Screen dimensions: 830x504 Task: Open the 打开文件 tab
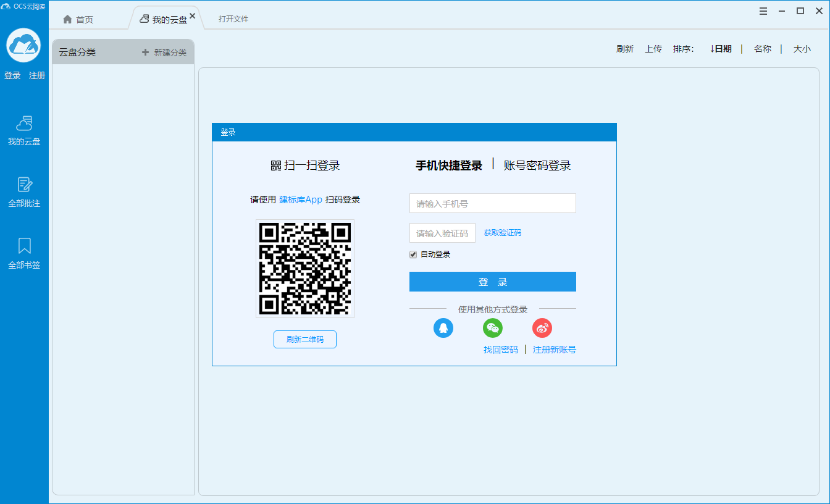(232, 19)
